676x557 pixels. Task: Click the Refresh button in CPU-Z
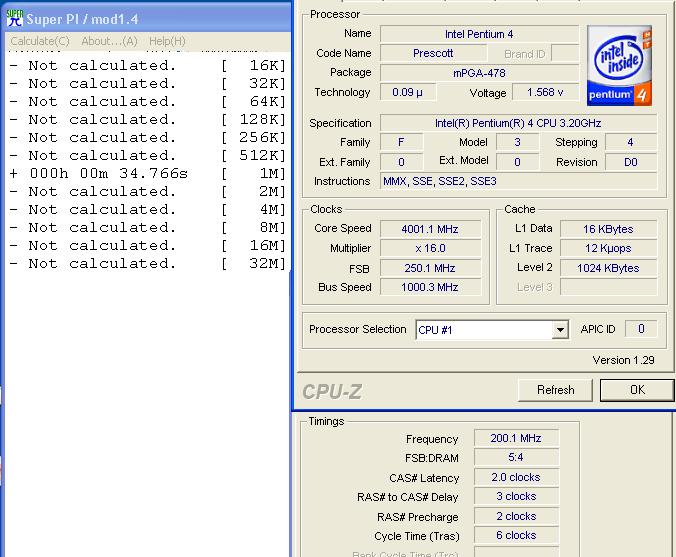click(x=555, y=390)
